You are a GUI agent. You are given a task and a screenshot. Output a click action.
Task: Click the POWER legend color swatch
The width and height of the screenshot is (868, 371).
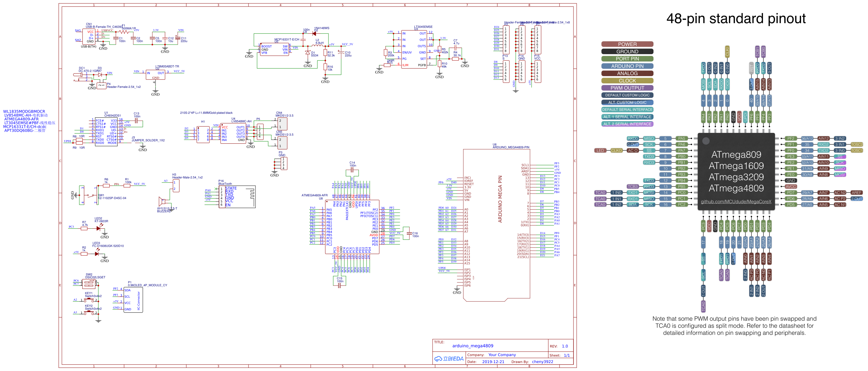click(x=627, y=44)
